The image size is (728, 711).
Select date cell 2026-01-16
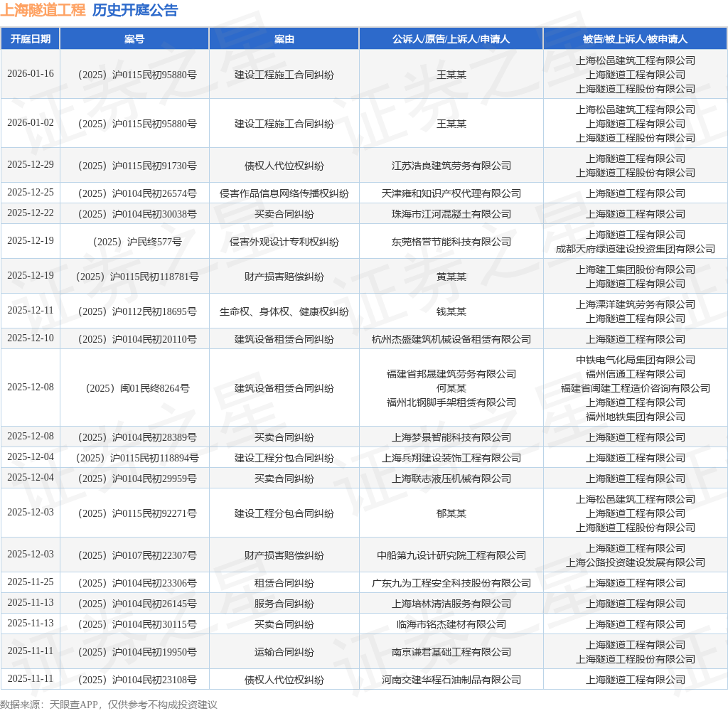pyautogui.click(x=31, y=73)
